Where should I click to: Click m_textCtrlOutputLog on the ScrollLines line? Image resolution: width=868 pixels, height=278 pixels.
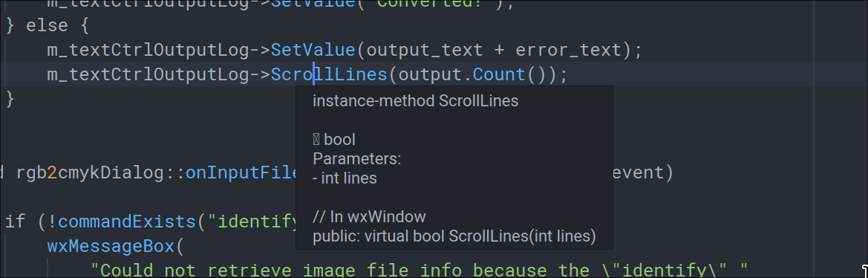148,75
